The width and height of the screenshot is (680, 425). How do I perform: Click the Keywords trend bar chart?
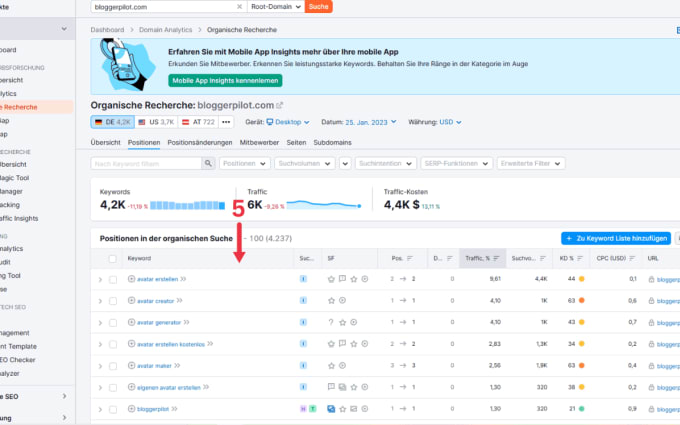187,205
